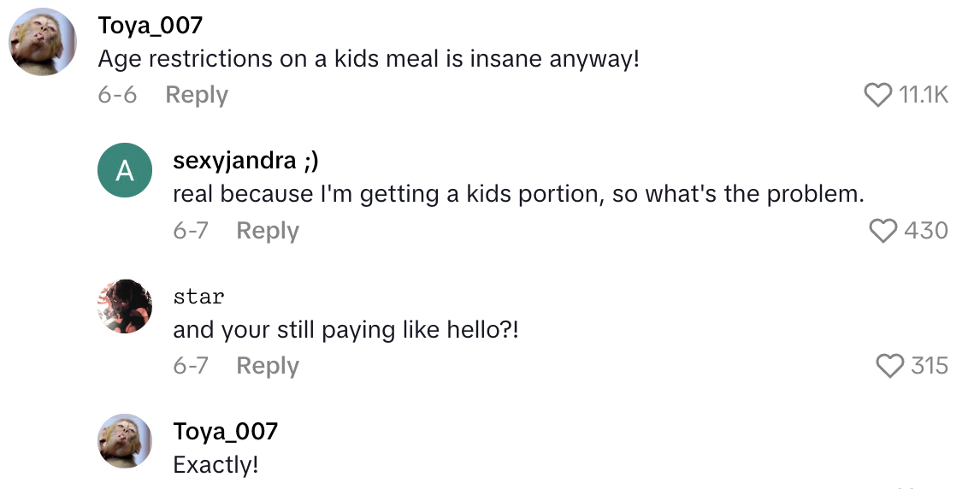
Task: Click the 6-6 date on top comment
Action: (x=117, y=95)
